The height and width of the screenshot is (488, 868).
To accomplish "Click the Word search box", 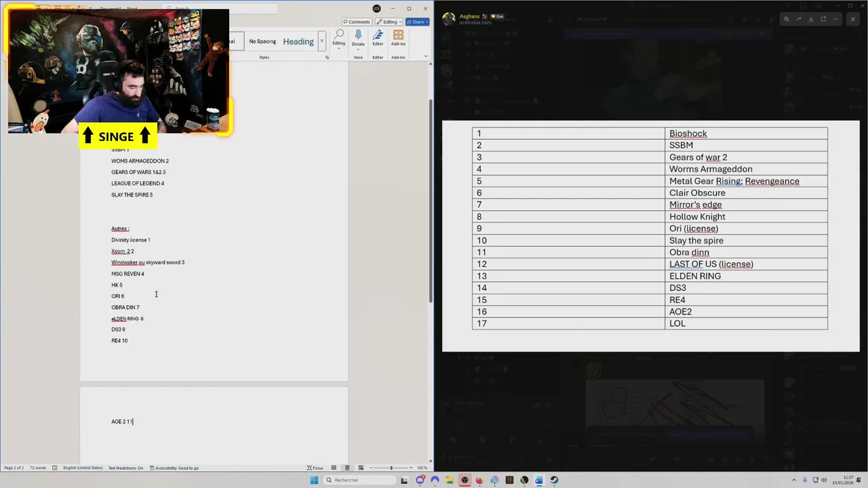I will pyautogui.click(x=220, y=8).
